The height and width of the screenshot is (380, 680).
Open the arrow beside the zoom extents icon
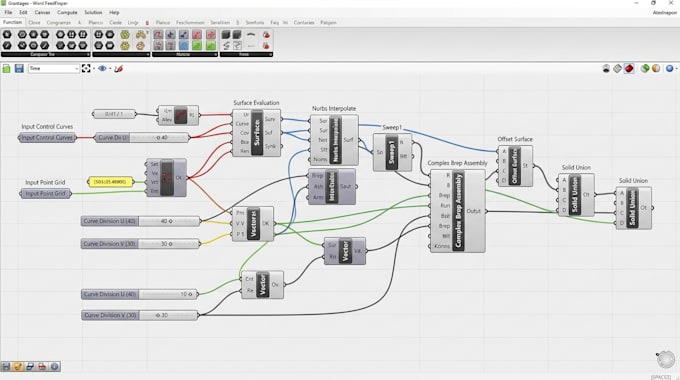94,69
